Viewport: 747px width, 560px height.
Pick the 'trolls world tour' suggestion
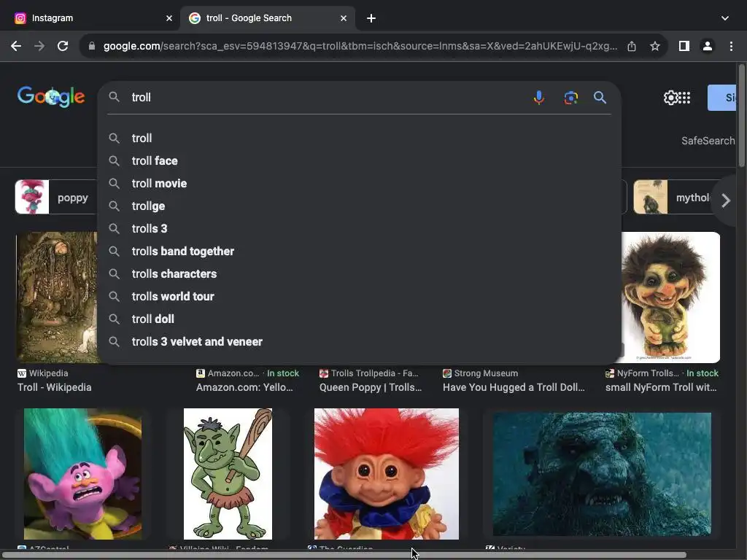(x=359, y=297)
